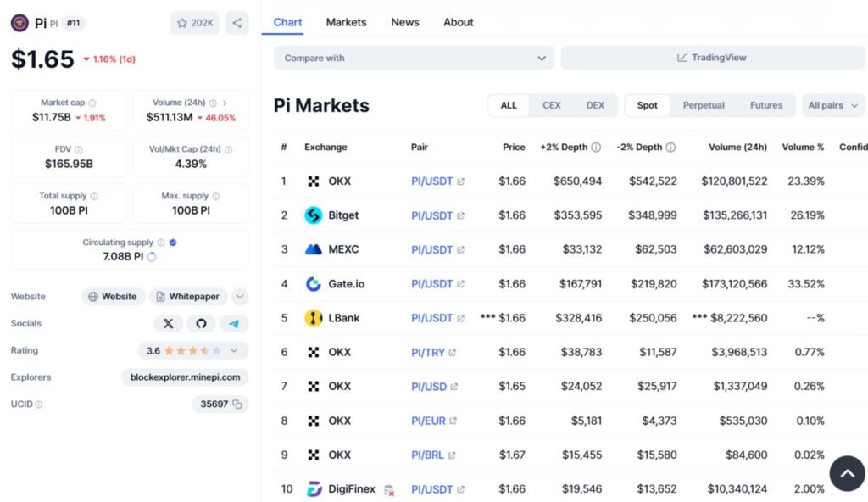This screenshot has width=868, height=502.
Task: Open OKX PI/USDT pair link
Action: tap(437, 181)
